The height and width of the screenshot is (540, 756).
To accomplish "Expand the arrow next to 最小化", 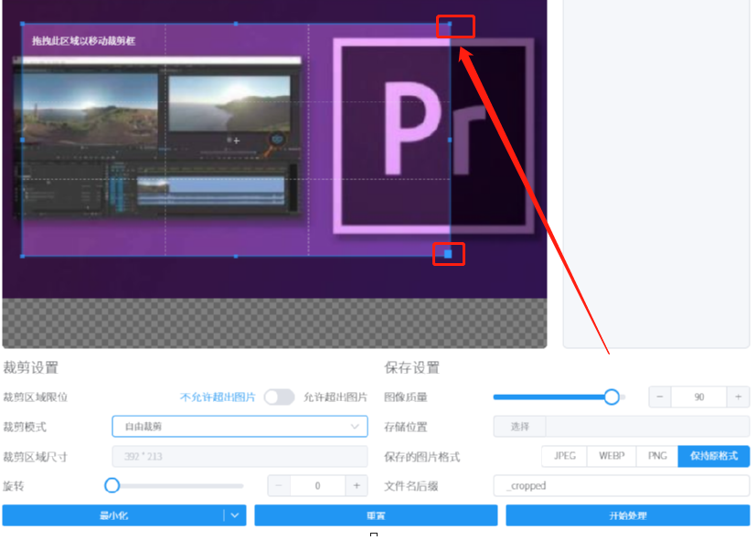I will tap(235, 515).
